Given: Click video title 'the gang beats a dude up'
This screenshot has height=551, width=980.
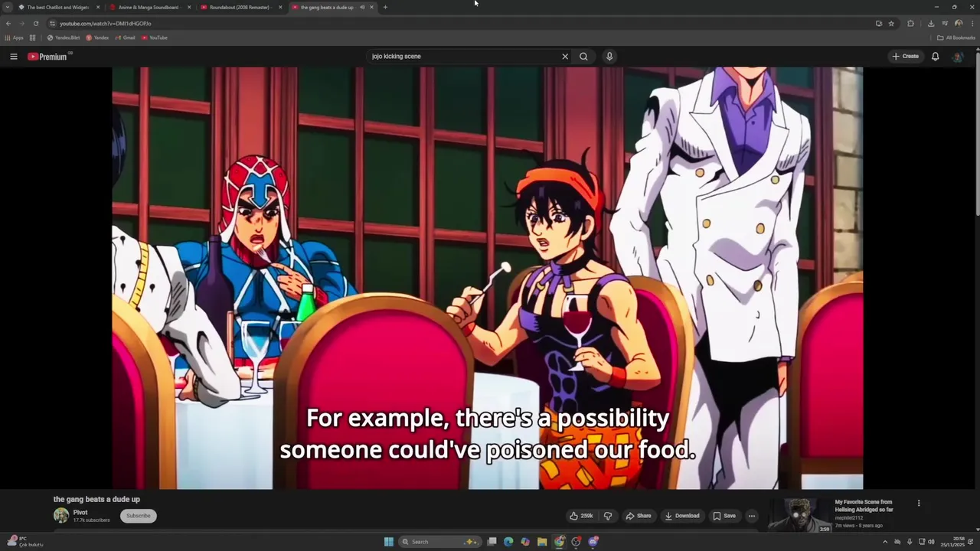Looking at the screenshot, I should (x=96, y=500).
